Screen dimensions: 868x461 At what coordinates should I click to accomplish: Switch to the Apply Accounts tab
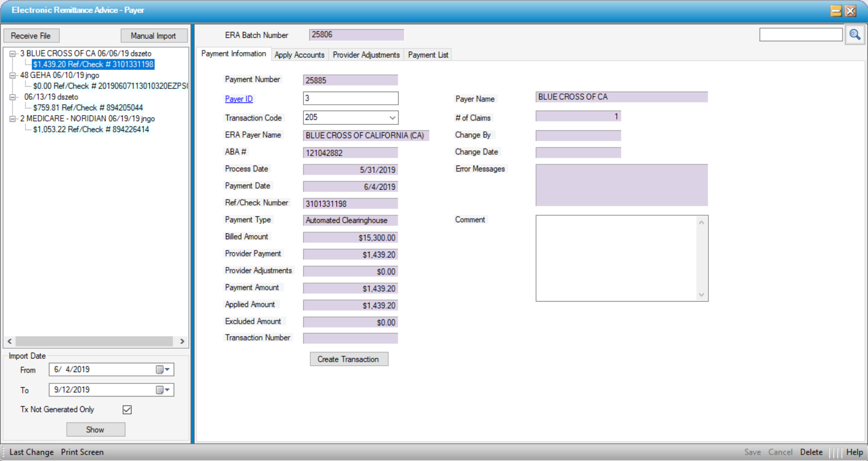point(299,55)
